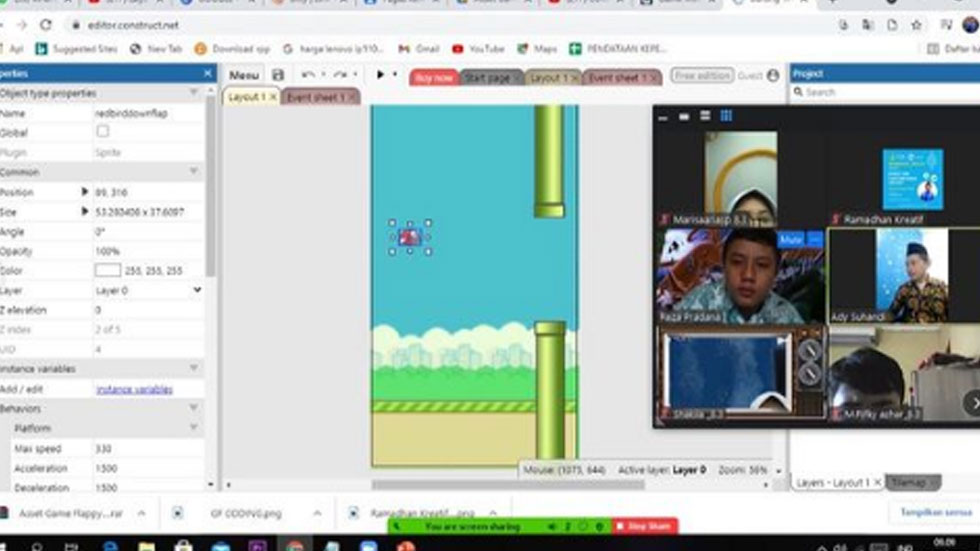Select the top green pipe sprite
The image size is (980, 551).
pyautogui.click(x=549, y=161)
